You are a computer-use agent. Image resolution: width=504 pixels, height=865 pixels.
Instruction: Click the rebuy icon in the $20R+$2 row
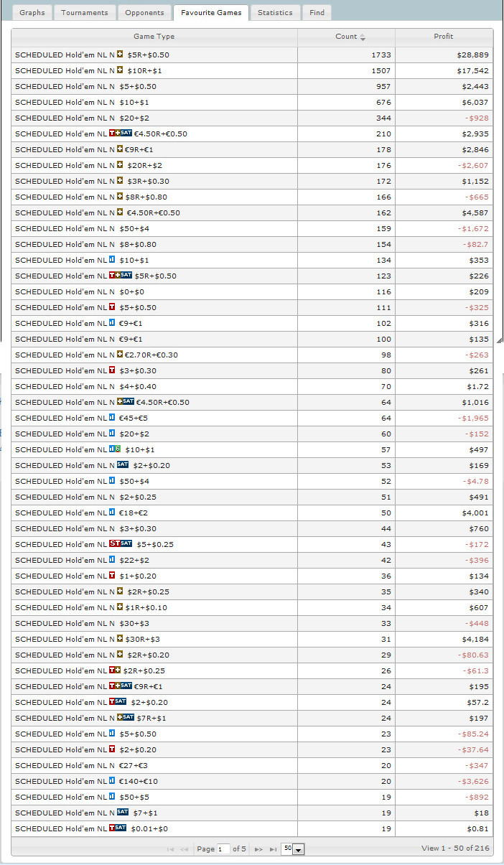click(120, 165)
